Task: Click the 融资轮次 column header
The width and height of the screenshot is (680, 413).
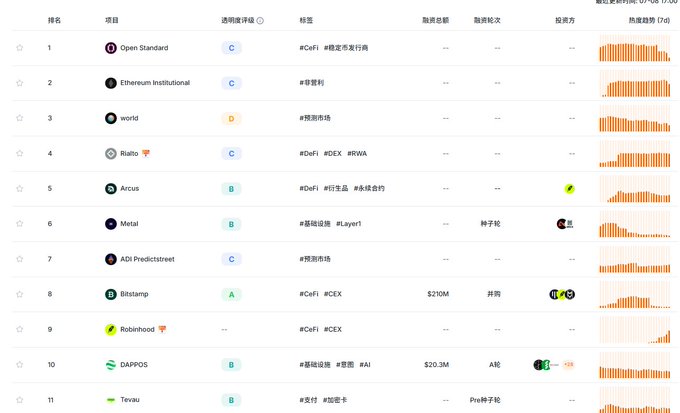Action: 487,20
